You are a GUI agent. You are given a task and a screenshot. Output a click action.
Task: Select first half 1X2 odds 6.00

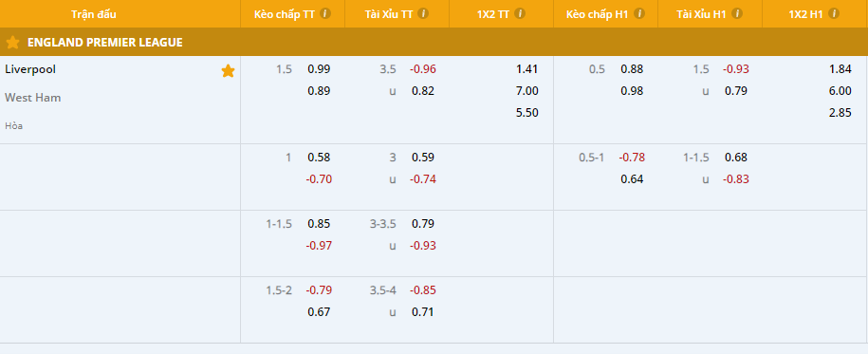840,91
